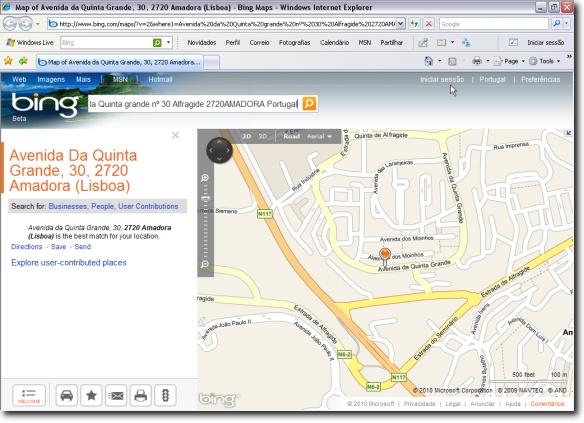Click the orange Bing search button
The width and height of the screenshot is (584, 423).
309,104
